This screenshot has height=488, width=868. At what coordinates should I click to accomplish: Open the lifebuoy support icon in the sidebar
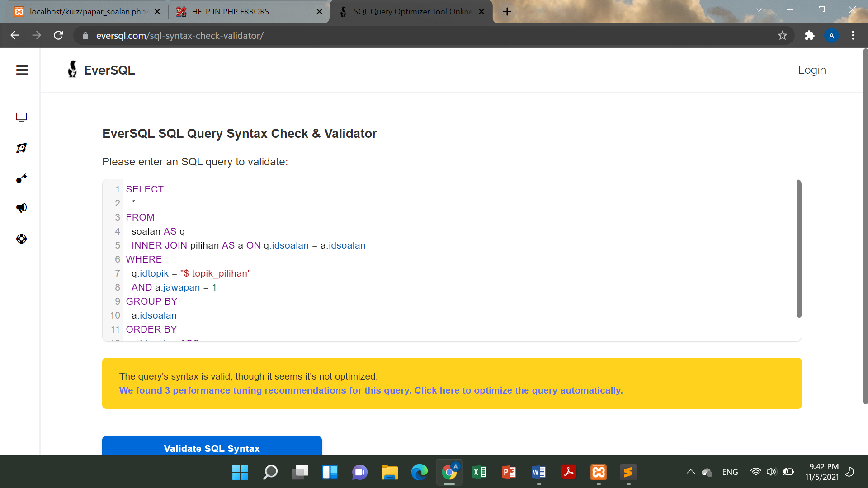click(21, 239)
